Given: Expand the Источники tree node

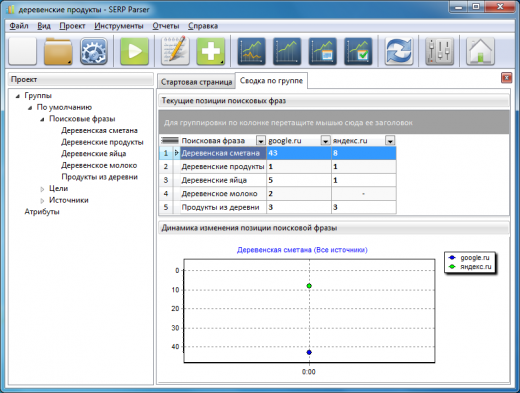Looking at the screenshot, I should [x=42, y=201].
